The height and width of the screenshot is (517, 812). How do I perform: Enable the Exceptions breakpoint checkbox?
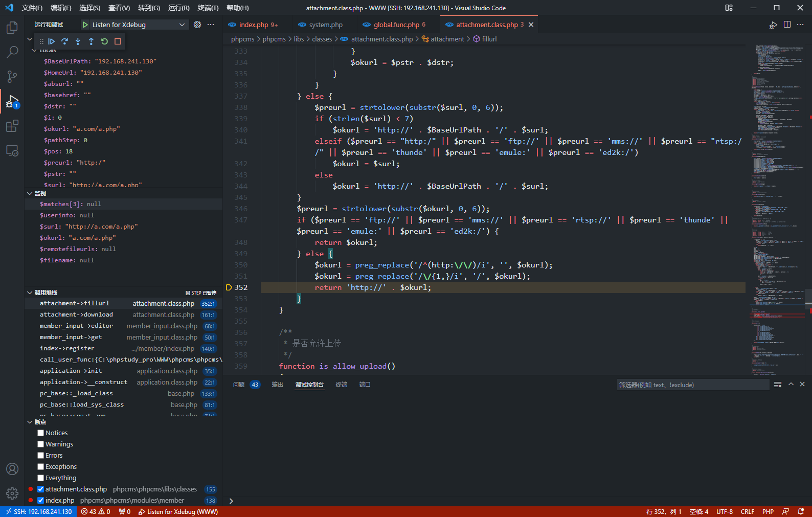click(41, 467)
